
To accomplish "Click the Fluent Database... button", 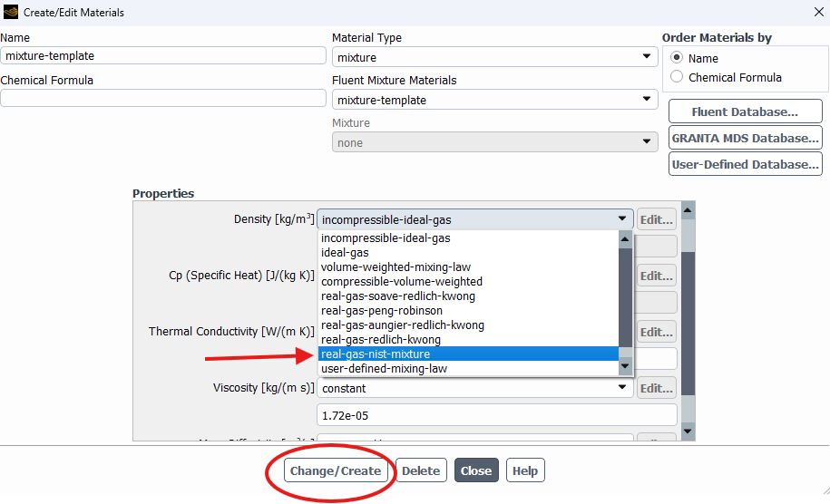I will point(746,111).
